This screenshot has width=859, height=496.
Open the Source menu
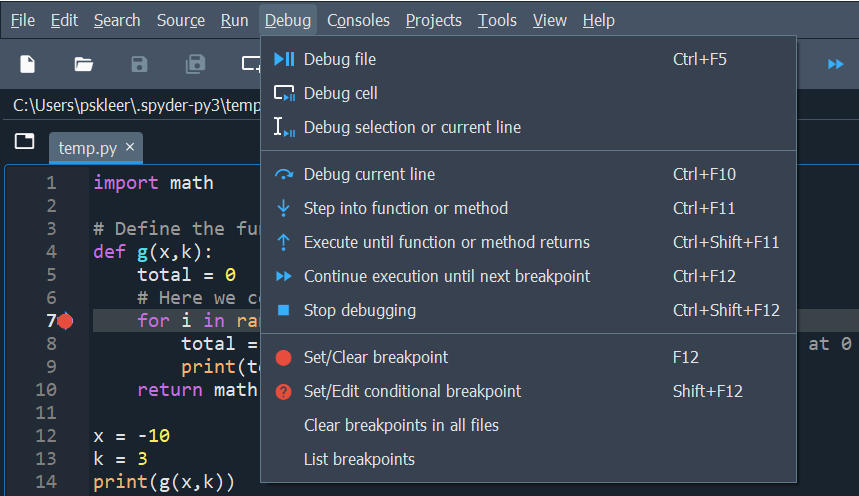(181, 20)
